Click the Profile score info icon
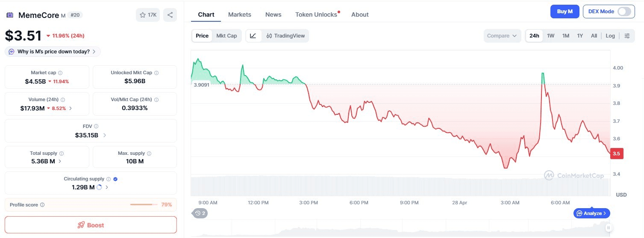Image resolution: width=644 pixels, height=238 pixels. (42, 205)
